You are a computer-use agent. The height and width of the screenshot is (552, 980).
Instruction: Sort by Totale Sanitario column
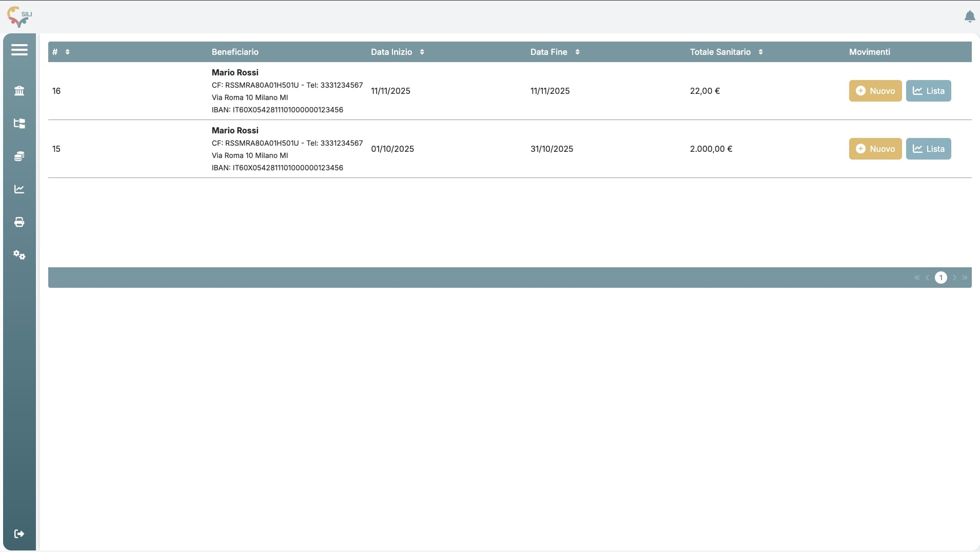tap(760, 52)
